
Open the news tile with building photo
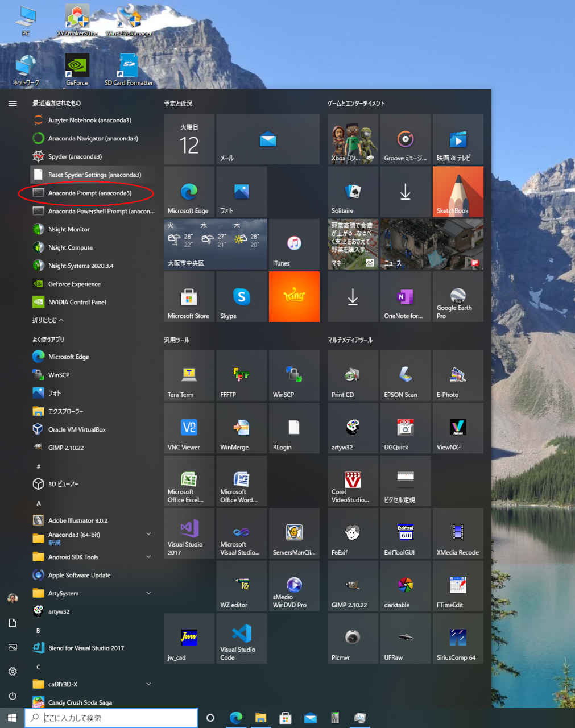click(432, 244)
